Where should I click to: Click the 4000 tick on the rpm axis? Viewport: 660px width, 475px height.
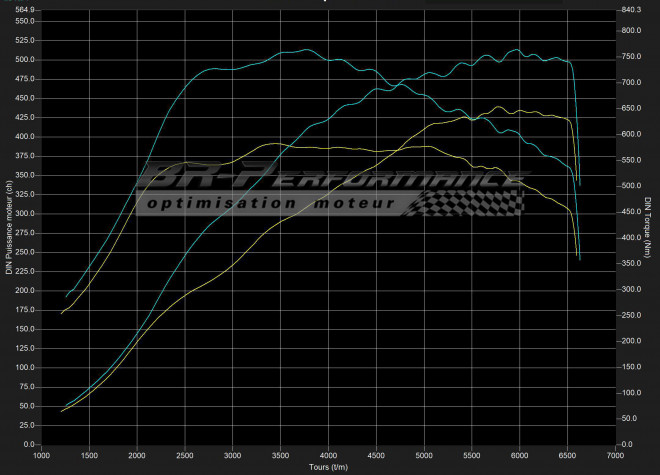328,455
